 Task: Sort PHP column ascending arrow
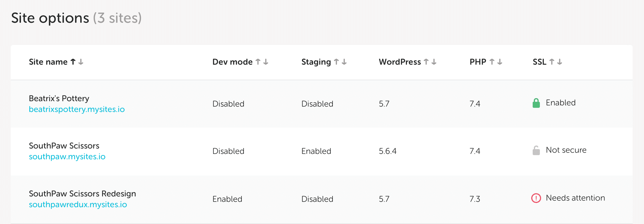tap(492, 62)
